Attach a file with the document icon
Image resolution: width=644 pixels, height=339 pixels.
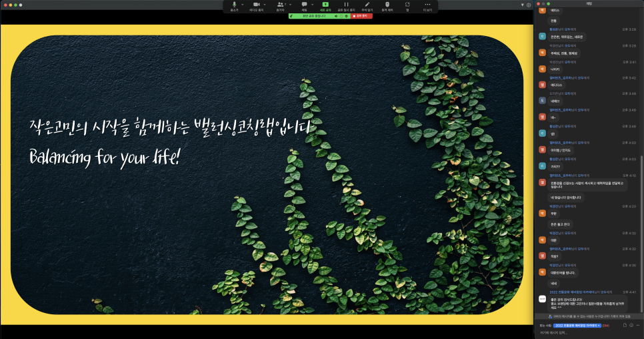[625, 325]
